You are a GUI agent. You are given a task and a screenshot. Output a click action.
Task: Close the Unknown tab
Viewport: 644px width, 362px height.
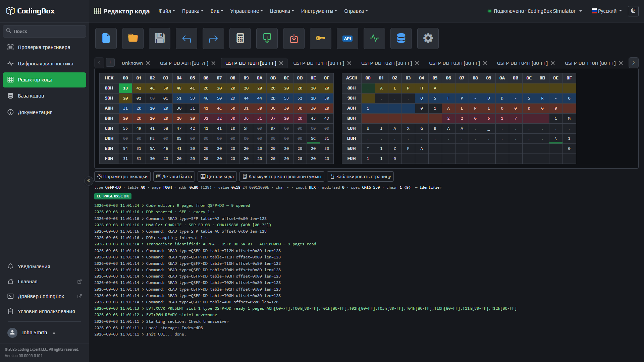[148, 63]
